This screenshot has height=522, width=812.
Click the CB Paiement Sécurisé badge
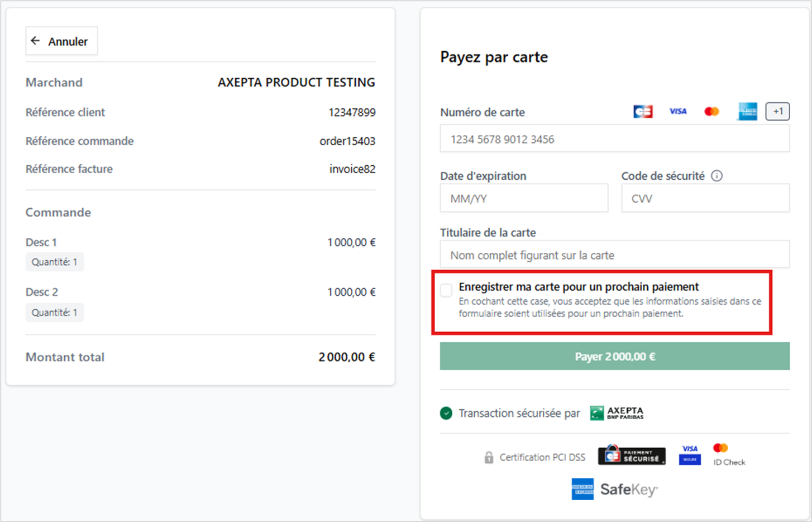(x=632, y=456)
